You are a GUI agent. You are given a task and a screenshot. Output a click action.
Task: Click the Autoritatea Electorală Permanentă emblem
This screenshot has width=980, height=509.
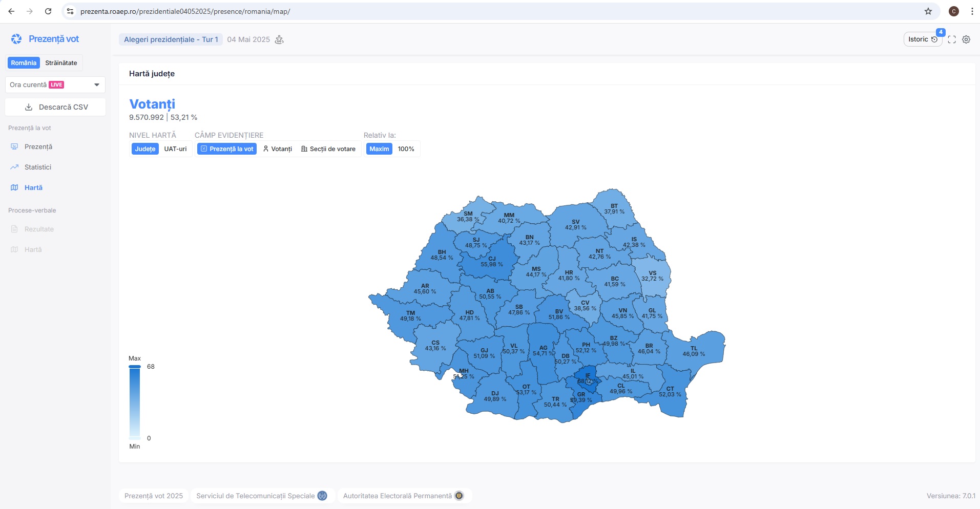459,496
